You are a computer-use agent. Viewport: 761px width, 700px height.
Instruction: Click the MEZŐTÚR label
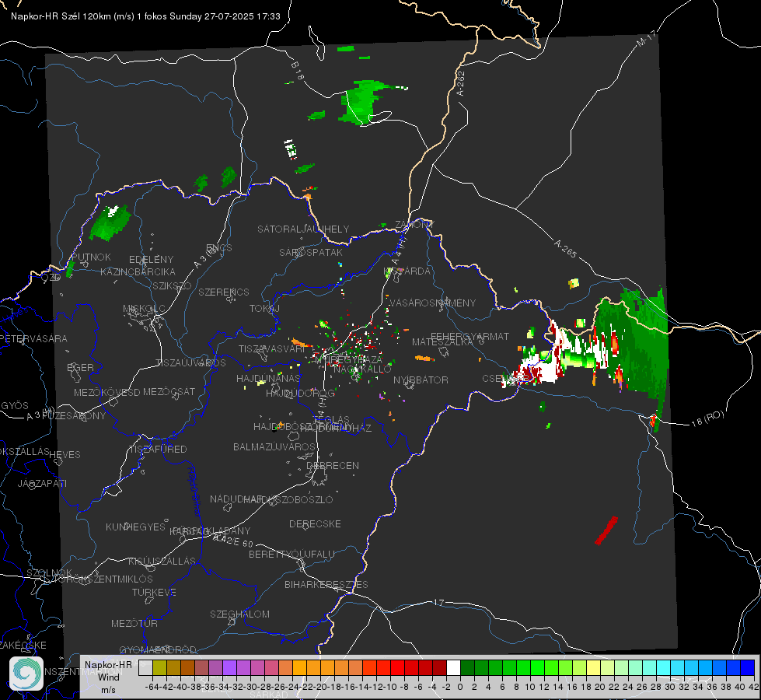click(x=134, y=623)
